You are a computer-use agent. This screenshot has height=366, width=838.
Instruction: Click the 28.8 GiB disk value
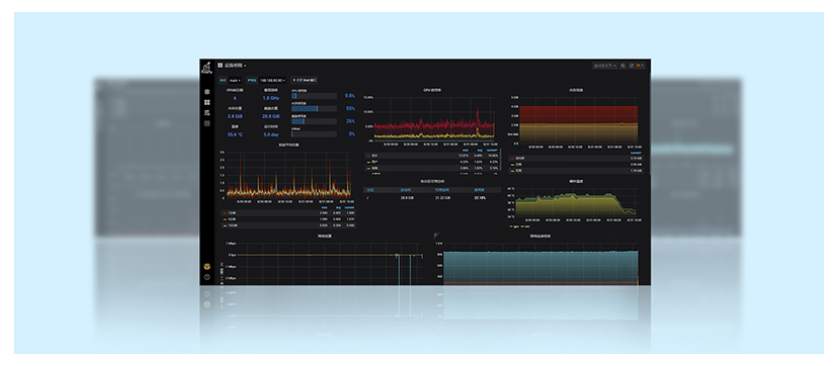[271, 116]
